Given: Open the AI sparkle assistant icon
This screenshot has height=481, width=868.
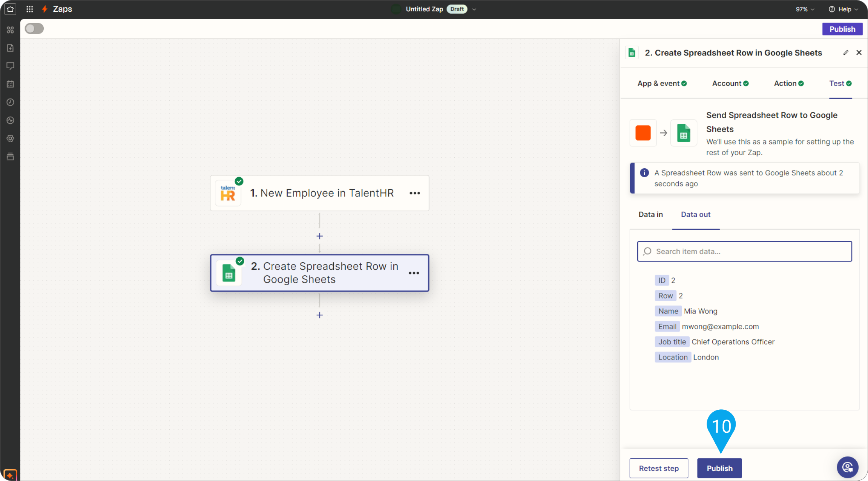Looking at the screenshot, I should pyautogui.click(x=10, y=475).
